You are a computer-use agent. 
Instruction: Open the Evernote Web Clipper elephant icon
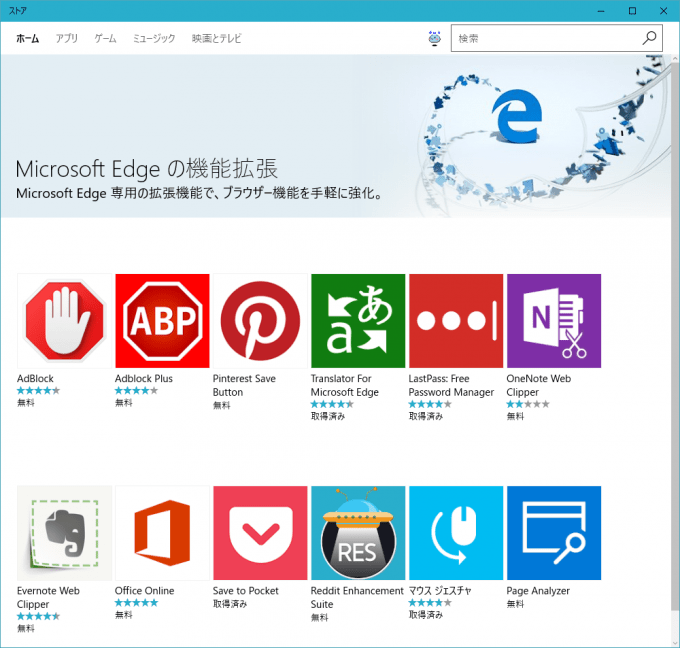64,533
